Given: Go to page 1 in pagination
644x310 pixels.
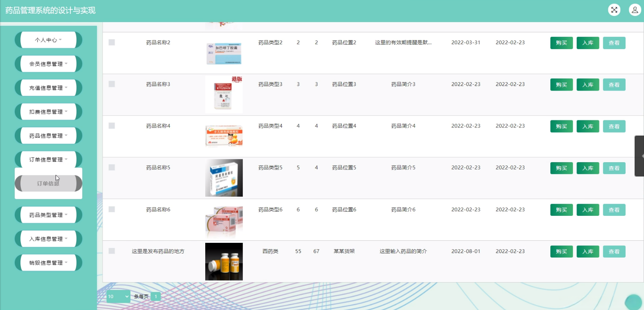Looking at the screenshot, I should (156, 296).
